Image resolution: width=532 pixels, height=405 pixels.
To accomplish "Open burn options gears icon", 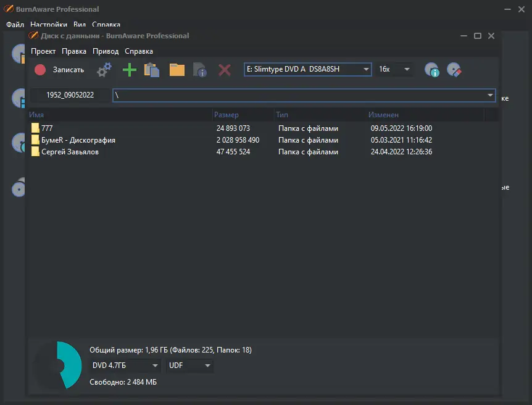I will pyautogui.click(x=104, y=70).
